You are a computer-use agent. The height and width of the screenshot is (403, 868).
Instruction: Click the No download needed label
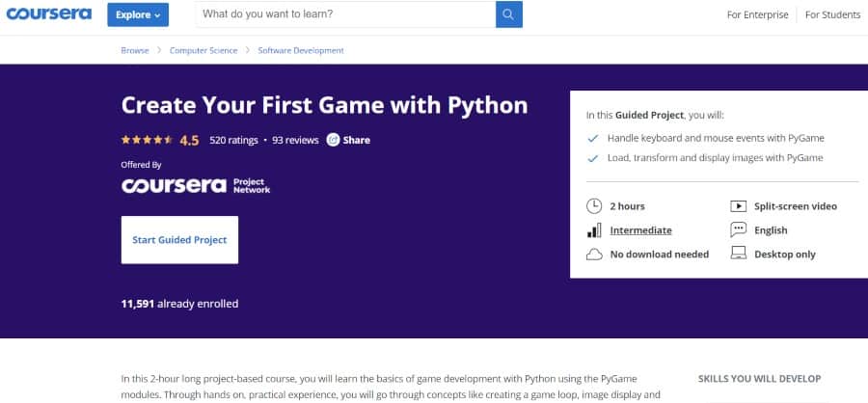click(660, 255)
